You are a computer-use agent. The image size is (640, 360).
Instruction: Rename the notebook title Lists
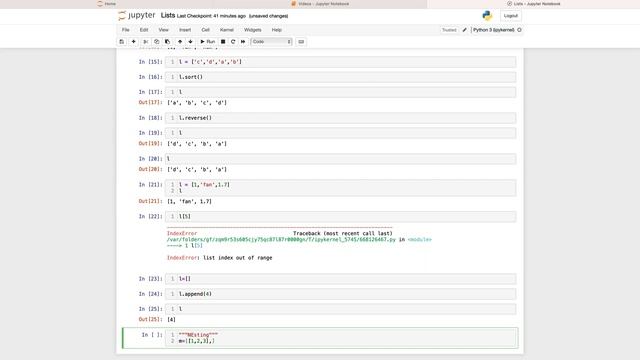click(x=168, y=16)
